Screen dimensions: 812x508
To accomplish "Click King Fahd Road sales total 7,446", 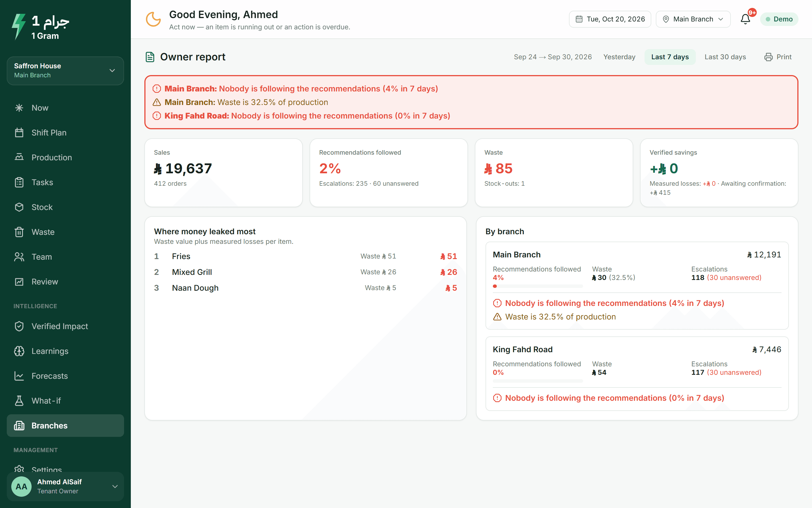I will pos(767,349).
